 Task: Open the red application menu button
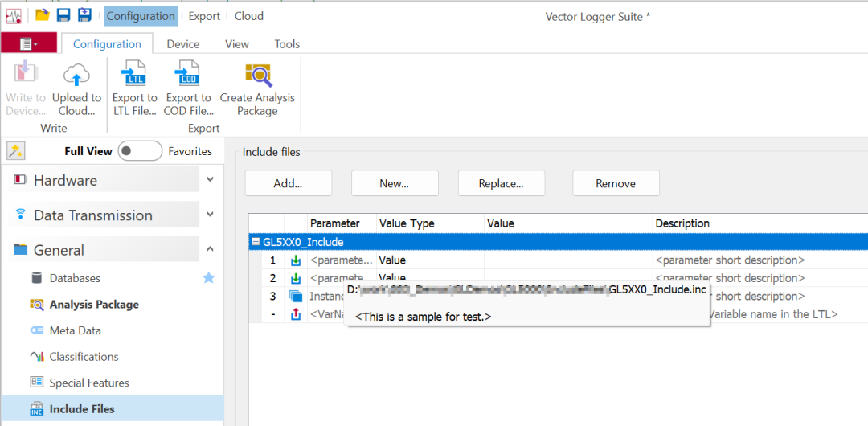(29, 43)
